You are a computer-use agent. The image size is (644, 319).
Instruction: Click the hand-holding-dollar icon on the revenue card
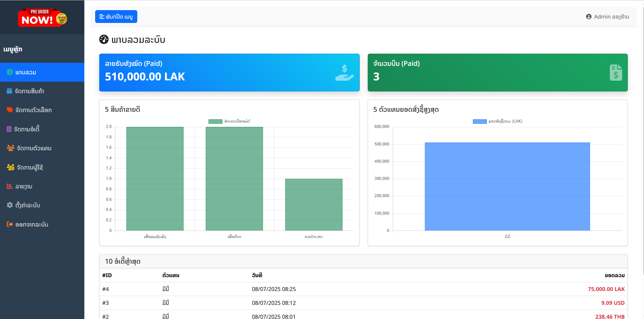344,73
